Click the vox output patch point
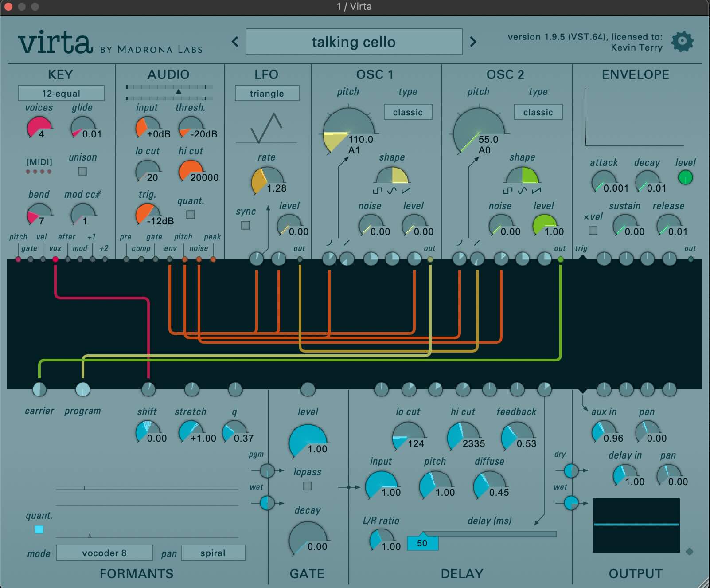The width and height of the screenshot is (710, 588). coord(55,259)
